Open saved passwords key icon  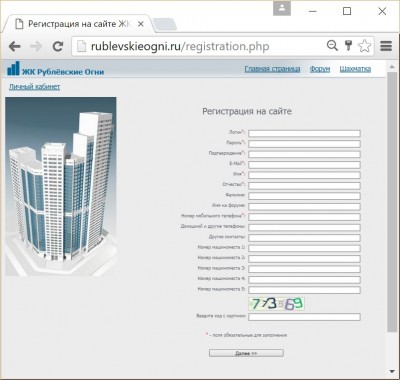pos(348,46)
